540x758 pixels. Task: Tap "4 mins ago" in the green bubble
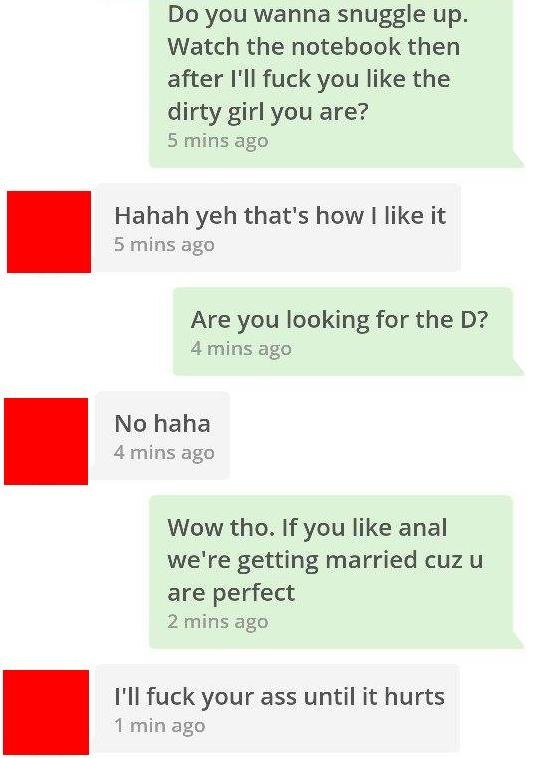pos(241,349)
